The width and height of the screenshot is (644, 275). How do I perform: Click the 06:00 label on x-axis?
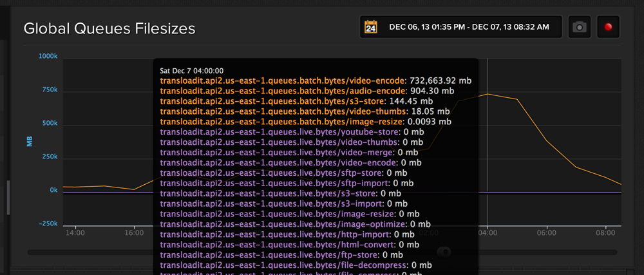click(x=547, y=232)
